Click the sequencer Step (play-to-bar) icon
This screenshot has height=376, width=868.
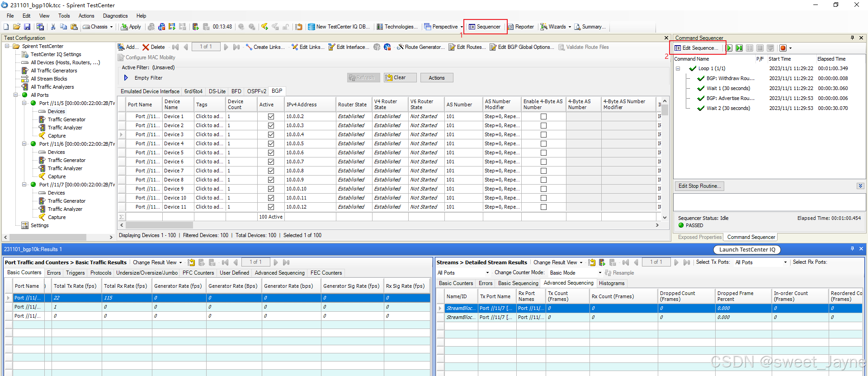coord(739,48)
